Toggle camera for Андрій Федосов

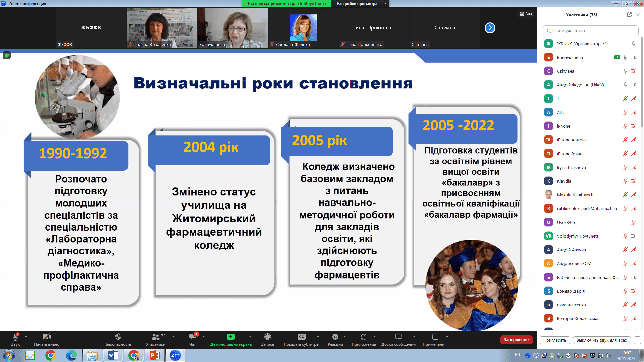click(x=633, y=85)
